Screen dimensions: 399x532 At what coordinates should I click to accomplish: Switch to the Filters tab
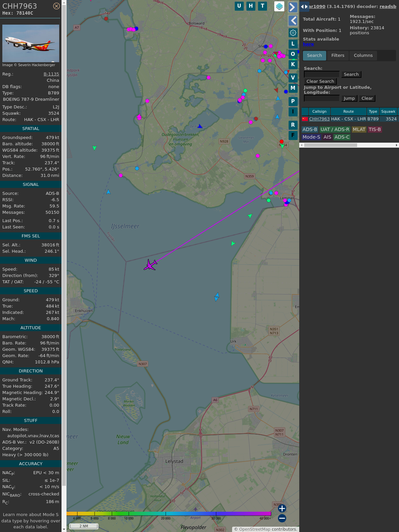click(337, 56)
